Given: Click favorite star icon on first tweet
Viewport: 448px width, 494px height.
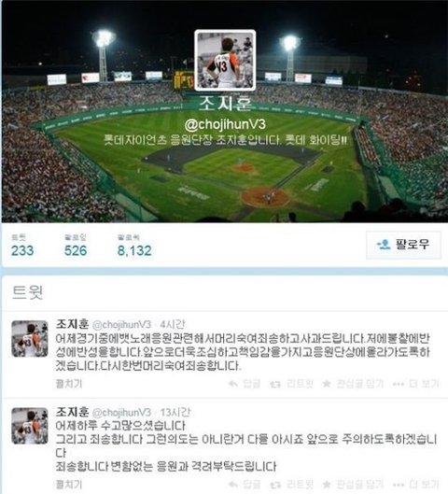Looking at the screenshot, I should click(x=327, y=384).
